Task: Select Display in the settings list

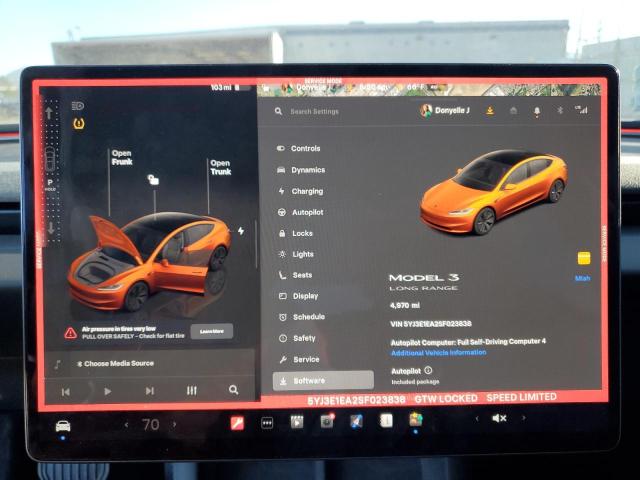Action: [x=299, y=296]
